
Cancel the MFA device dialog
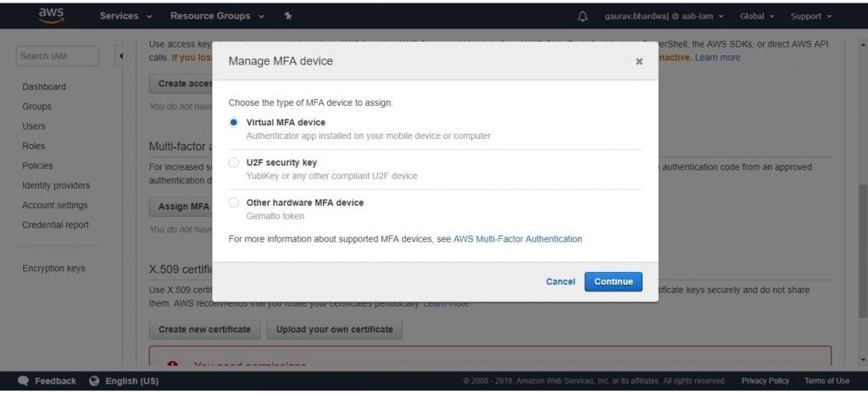[x=560, y=282]
